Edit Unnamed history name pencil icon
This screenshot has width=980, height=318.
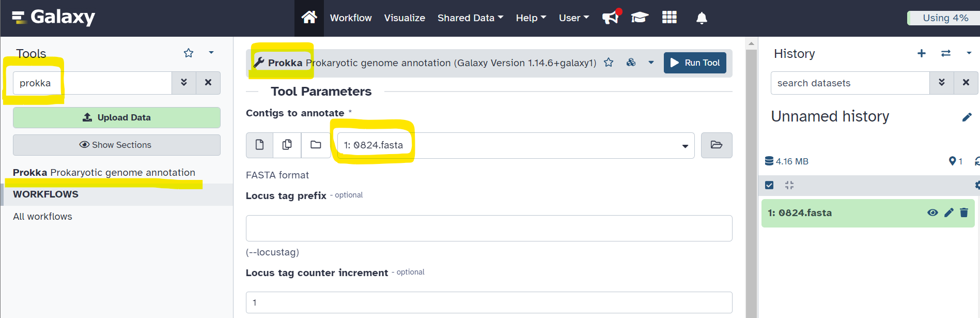pos(967,117)
